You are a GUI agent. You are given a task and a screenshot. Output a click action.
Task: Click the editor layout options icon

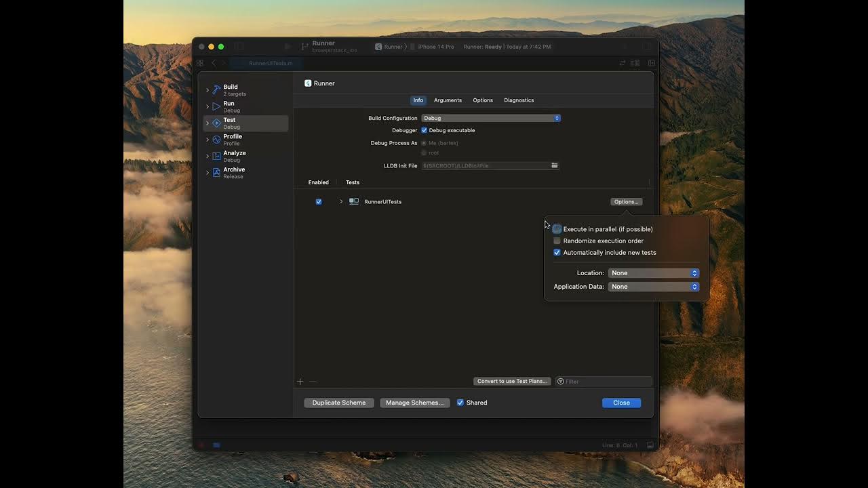point(635,63)
